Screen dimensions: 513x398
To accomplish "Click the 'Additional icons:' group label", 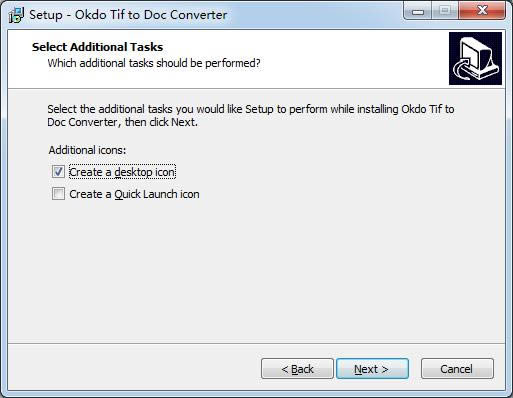I will 87,150.
